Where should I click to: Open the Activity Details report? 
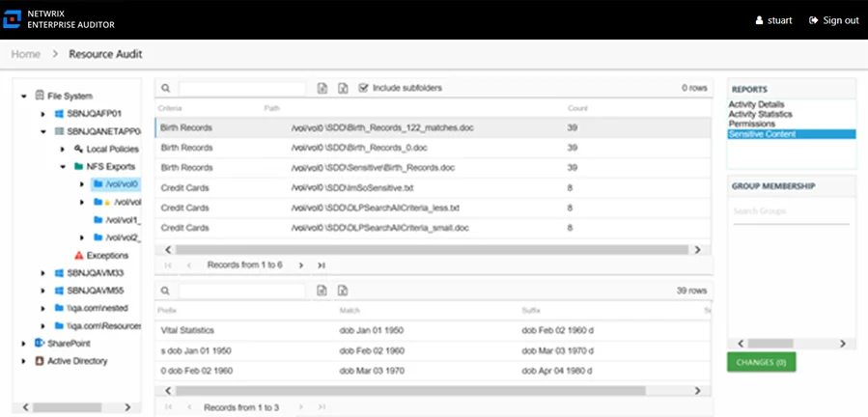point(756,104)
